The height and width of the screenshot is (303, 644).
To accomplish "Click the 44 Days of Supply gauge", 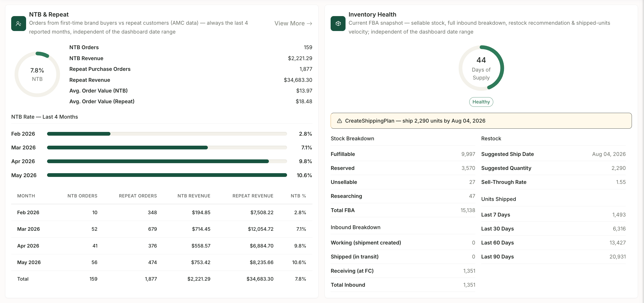I will point(481,68).
